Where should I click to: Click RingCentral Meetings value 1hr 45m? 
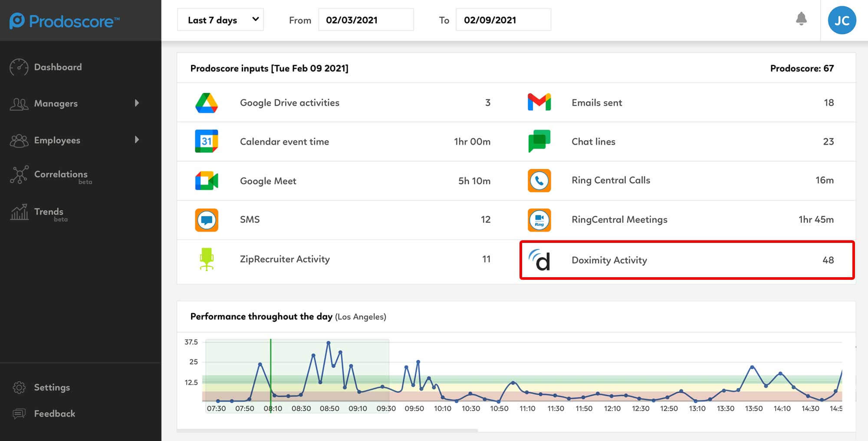pyautogui.click(x=816, y=219)
